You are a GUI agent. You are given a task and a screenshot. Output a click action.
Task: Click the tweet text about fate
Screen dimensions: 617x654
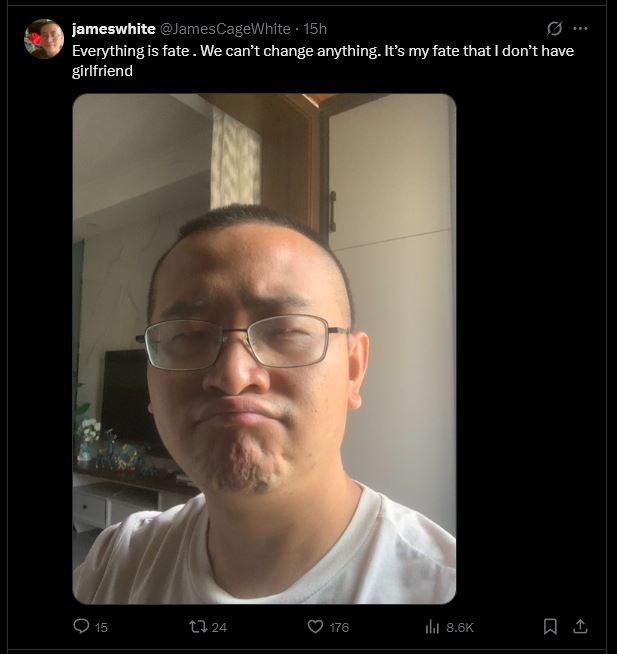point(323,60)
